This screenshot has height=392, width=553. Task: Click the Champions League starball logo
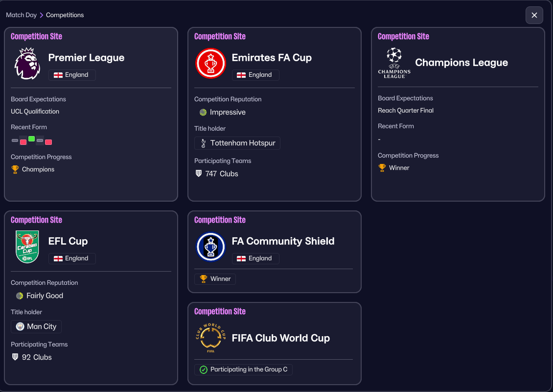point(394,63)
